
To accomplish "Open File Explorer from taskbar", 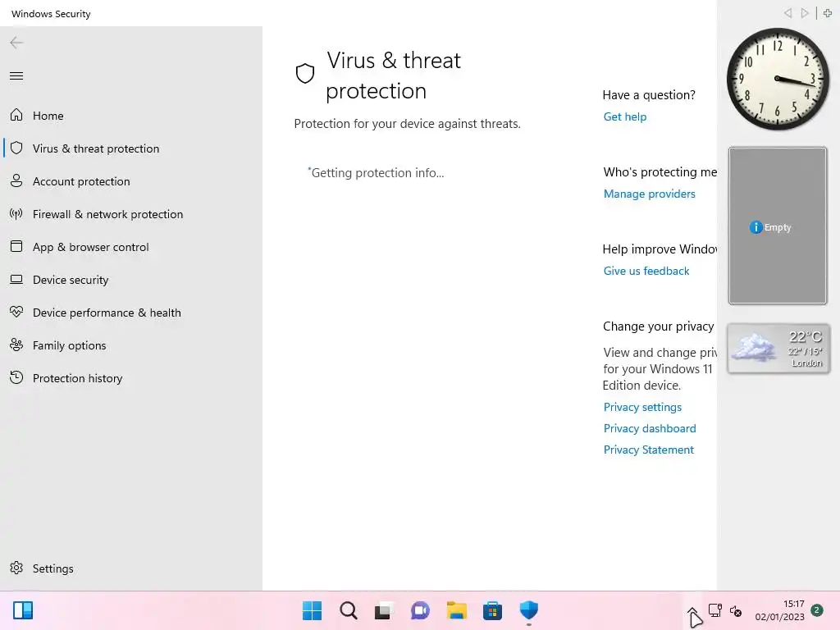I will coord(456,610).
